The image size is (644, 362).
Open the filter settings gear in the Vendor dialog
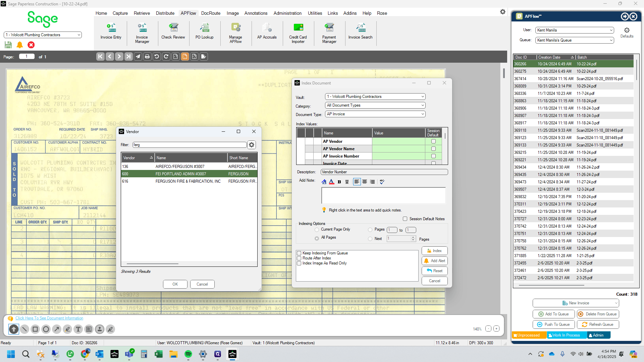tap(252, 145)
